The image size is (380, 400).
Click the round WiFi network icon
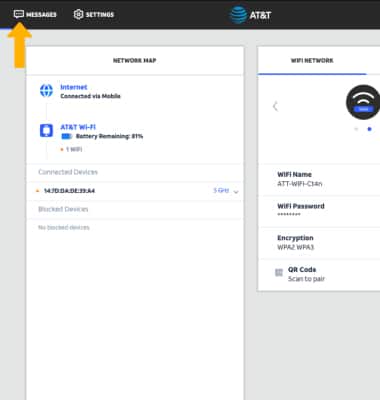click(363, 102)
